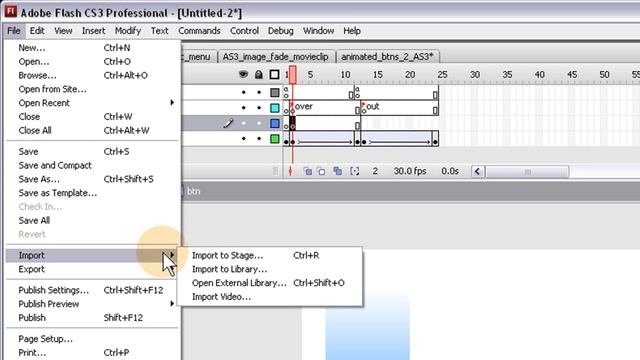
Task: Switch to AS3_image_fade_movieclip document tab
Action: tap(276, 57)
